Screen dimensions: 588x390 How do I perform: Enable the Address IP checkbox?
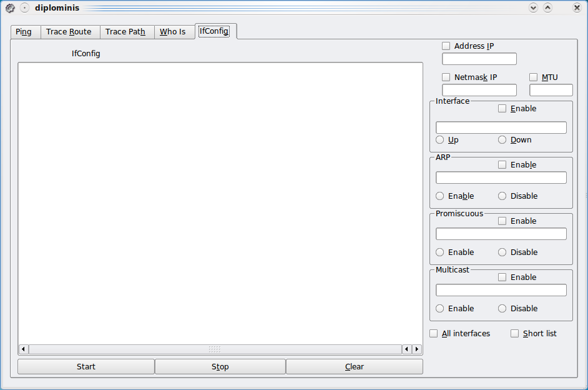446,46
